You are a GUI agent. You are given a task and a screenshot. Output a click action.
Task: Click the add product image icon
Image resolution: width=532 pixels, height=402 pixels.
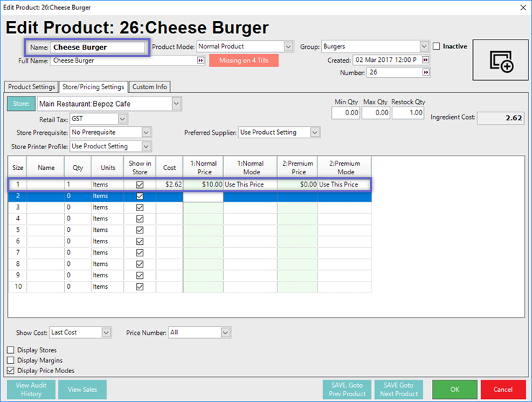(501, 61)
